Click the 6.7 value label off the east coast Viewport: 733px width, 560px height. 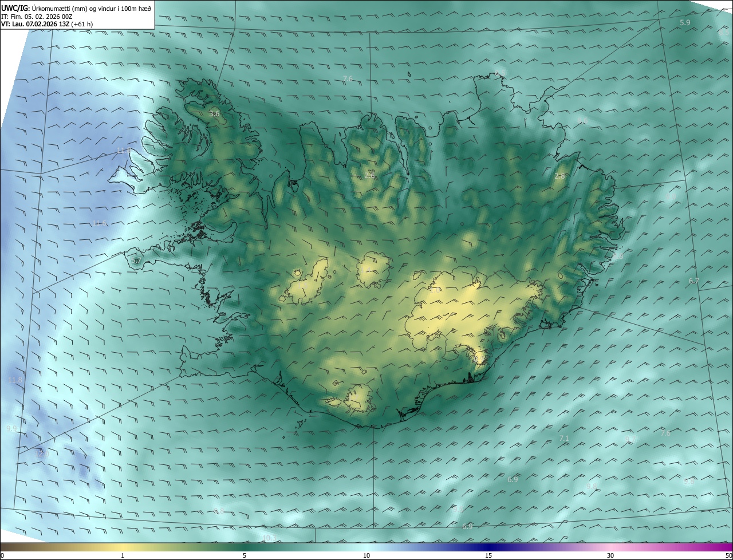point(694,281)
